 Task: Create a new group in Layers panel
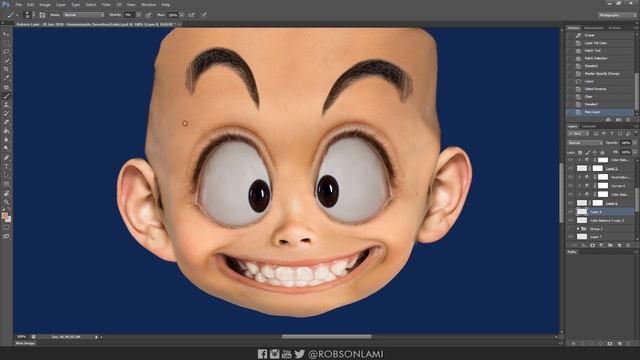(611, 245)
